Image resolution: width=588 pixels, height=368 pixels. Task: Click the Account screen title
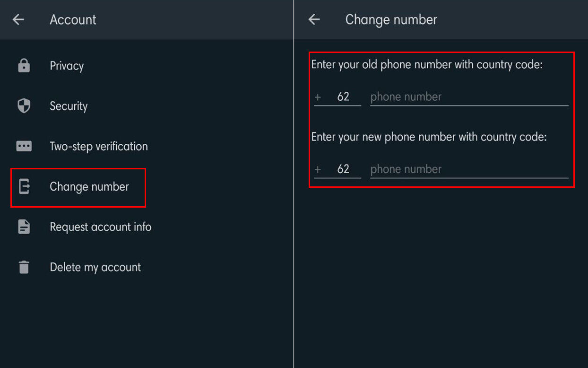(73, 19)
